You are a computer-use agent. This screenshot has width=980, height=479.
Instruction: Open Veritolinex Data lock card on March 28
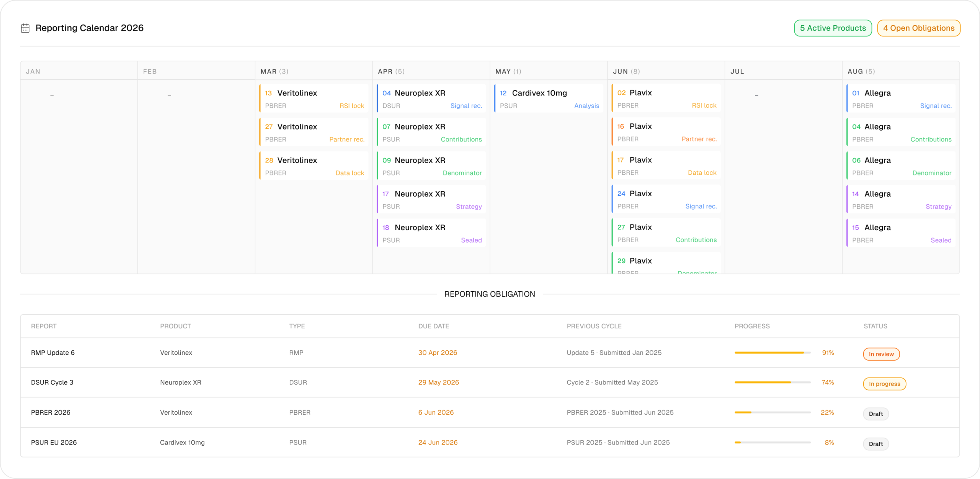pyautogui.click(x=314, y=166)
